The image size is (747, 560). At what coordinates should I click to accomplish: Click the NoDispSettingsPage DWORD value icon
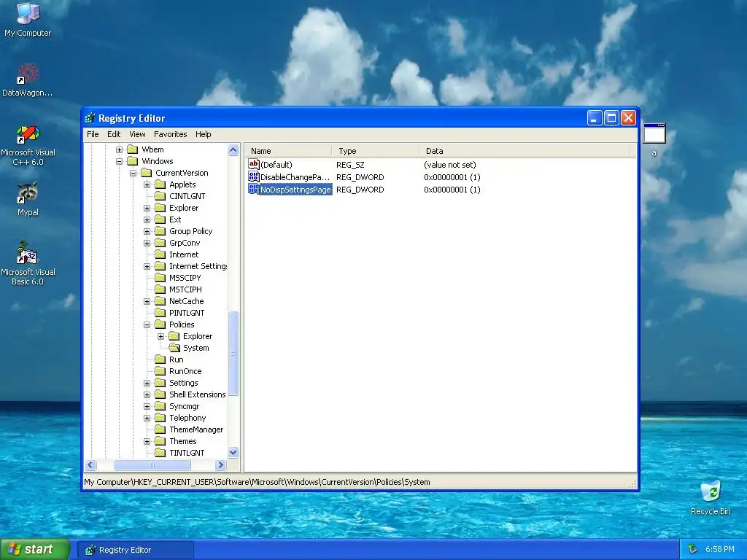[x=253, y=189]
